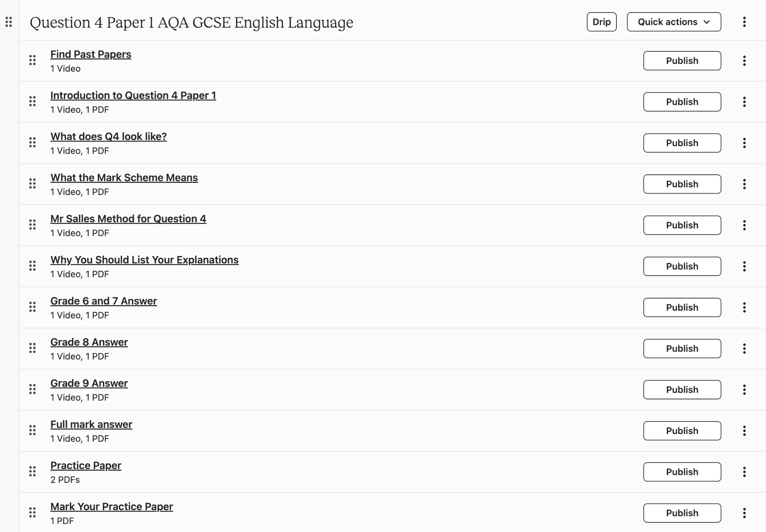
Task: Click the drag handle for Introduction to Question 4 Paper 1
Action: 33,101
